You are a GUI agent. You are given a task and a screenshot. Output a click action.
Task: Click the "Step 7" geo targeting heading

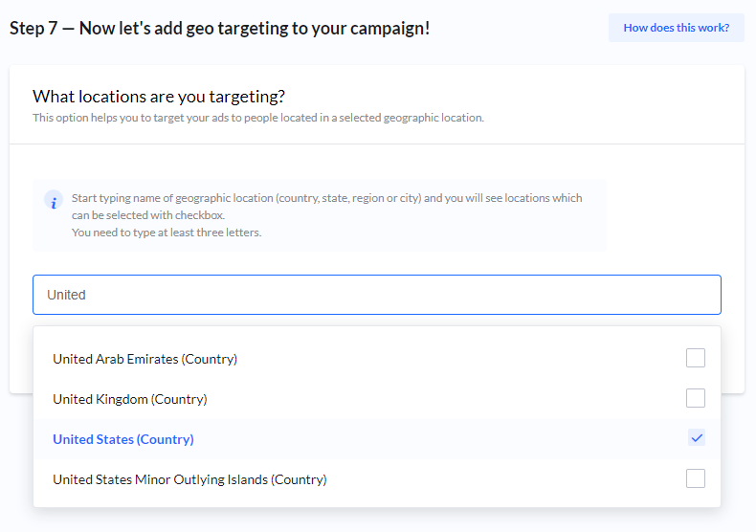pyautogui.click(x=219, y=28)
